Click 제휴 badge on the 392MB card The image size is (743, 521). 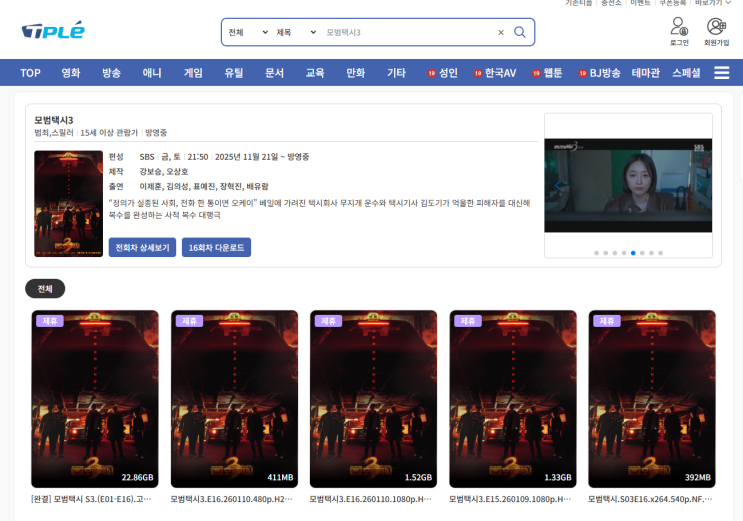[x=607, y=321]
